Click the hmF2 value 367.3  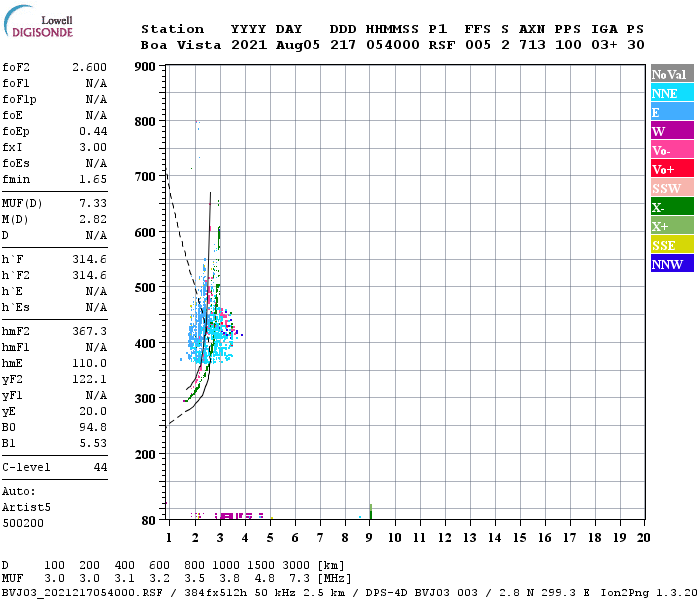tap(91, 330)
